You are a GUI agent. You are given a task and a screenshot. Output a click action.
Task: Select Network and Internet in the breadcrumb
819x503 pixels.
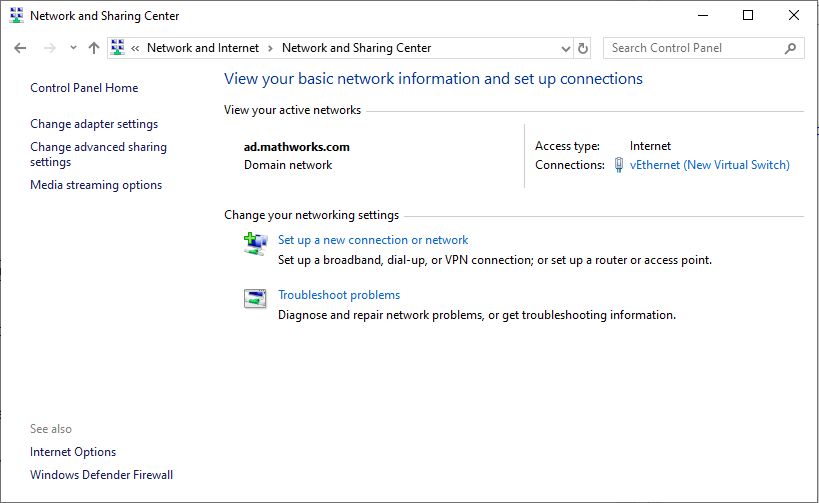[x=203, y=48]
